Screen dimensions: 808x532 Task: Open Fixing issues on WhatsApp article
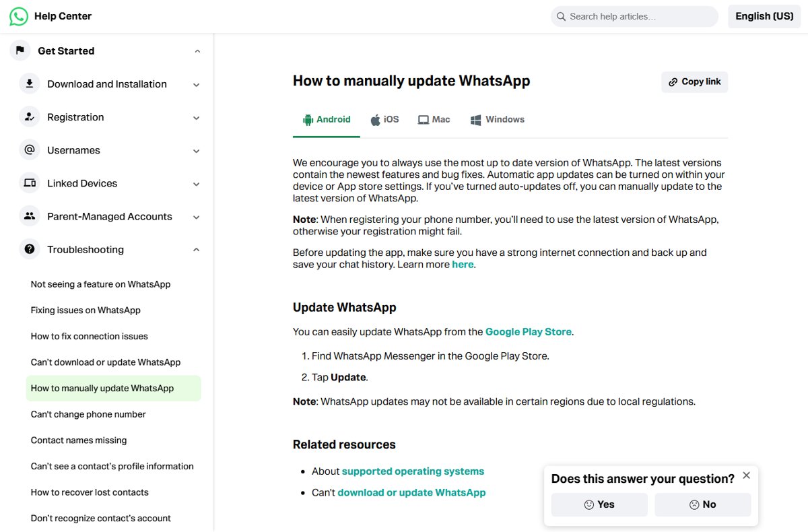(86, 310)
